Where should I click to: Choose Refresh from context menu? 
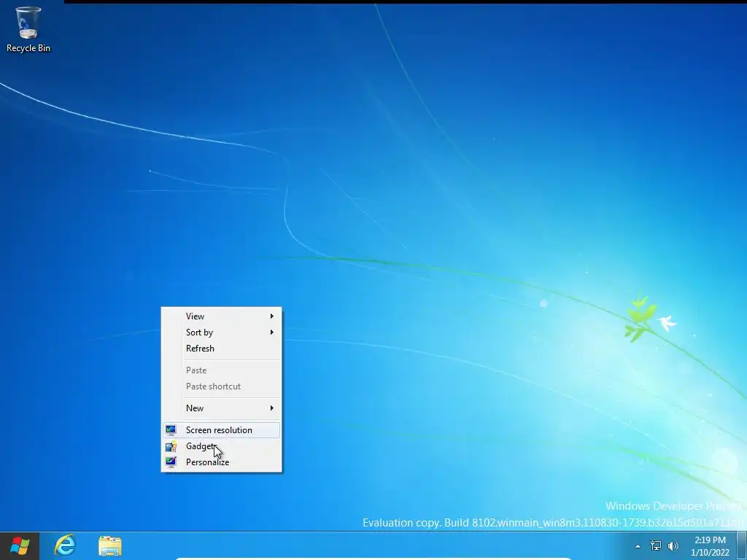(222, 349)
